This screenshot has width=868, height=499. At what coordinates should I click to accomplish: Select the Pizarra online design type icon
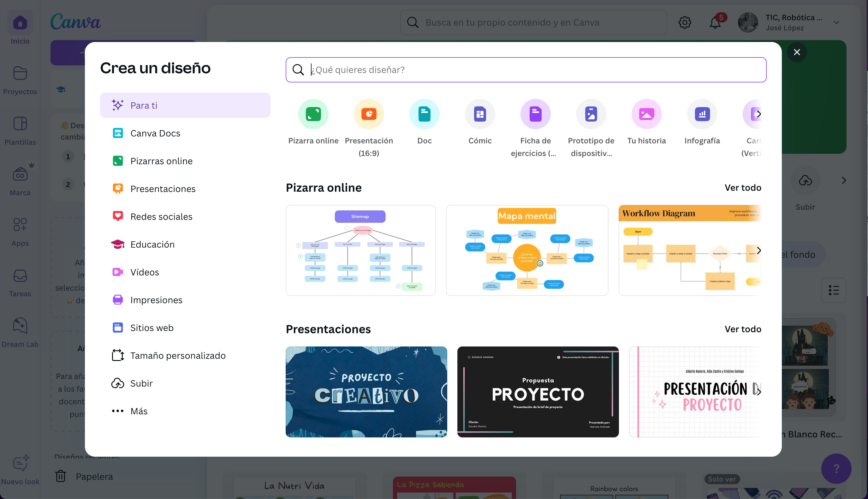click(313, 114)
